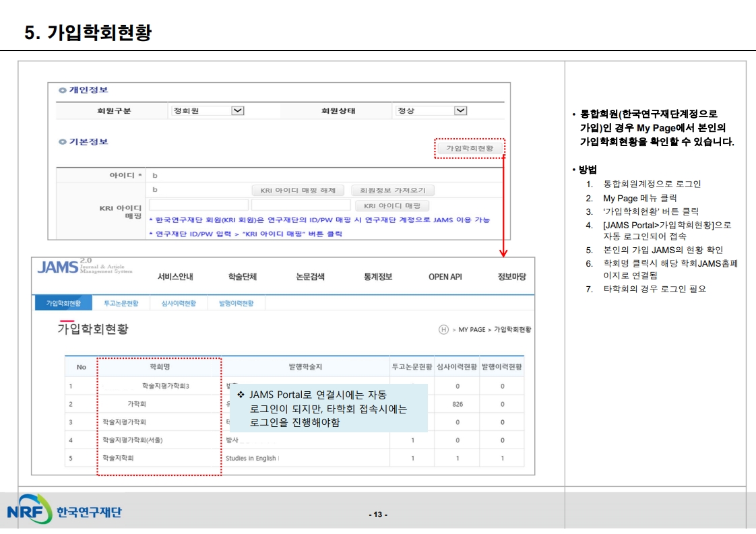Click KRI 아이디 매핑 해제 button
This screenshot has width=756, height=534.
[298, 191]
